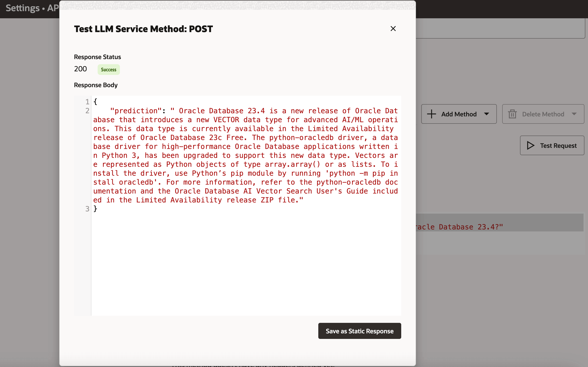Click the Settings title in header bar

tap(23, 8)
